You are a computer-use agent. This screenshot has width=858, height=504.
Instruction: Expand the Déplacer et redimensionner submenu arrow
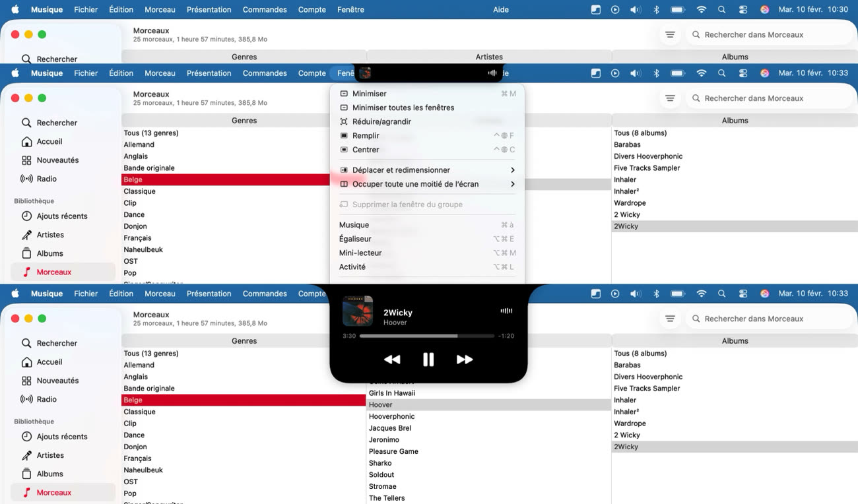coord(512,170)
